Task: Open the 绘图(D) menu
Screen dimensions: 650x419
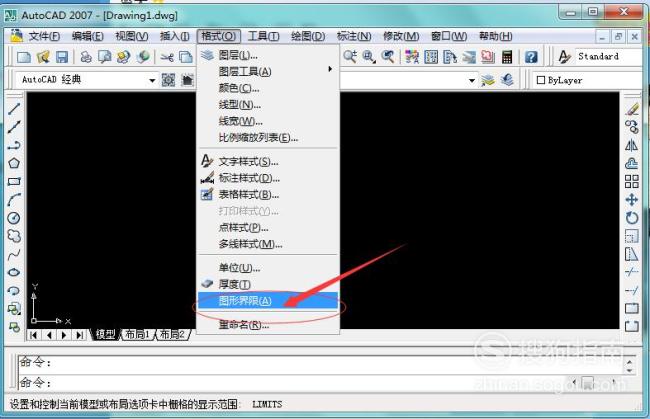Action: pyautogui.click(x=308, y=36)
